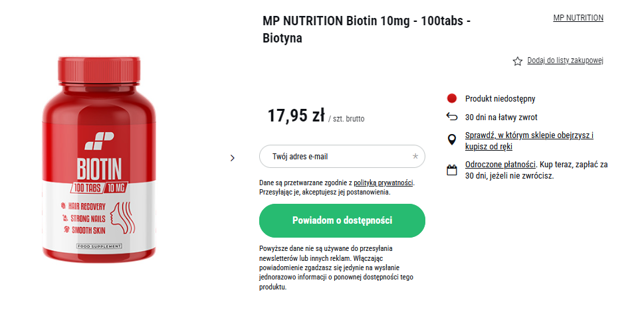Image resolution: width=644 pixels, height=312 pixels.
Task: Open the 'Sprawdź, w którym sklepie' link
Action: click(530, 141)
